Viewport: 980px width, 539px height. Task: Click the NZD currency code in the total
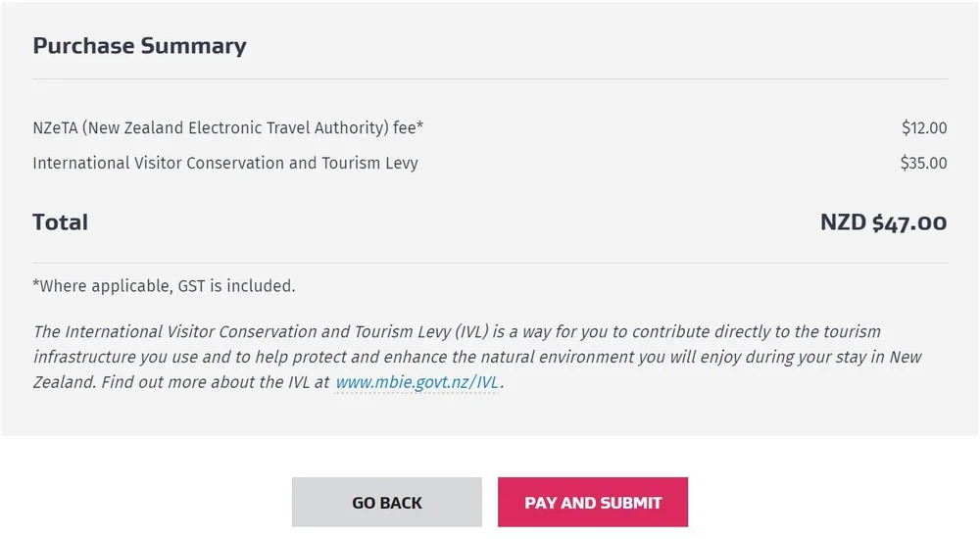point(843,222)
